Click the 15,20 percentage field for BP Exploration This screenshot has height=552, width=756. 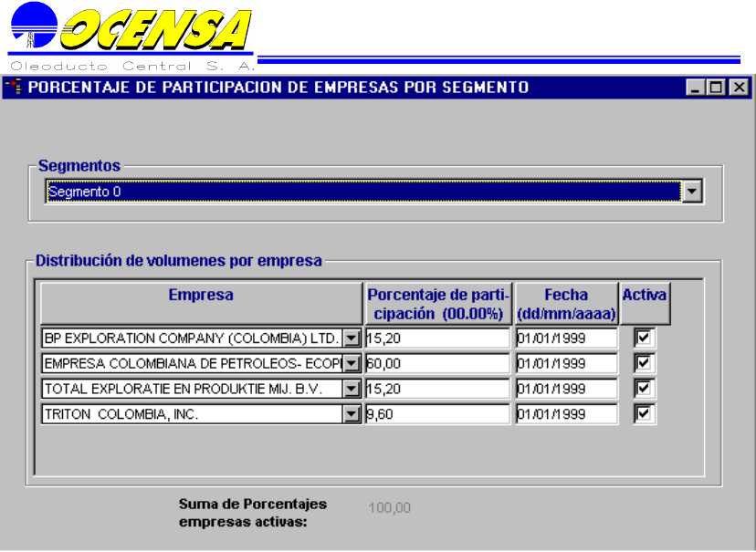[x=437, y=338]
